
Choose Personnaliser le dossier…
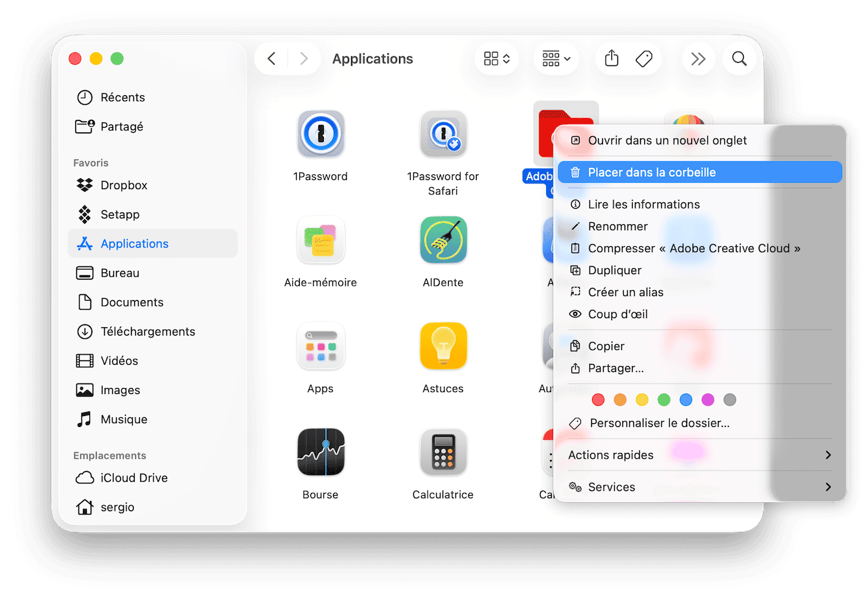[700, 423]
